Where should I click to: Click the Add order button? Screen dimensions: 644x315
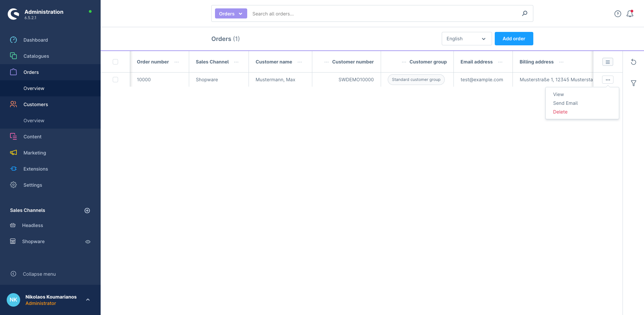(x=514, y=39)
